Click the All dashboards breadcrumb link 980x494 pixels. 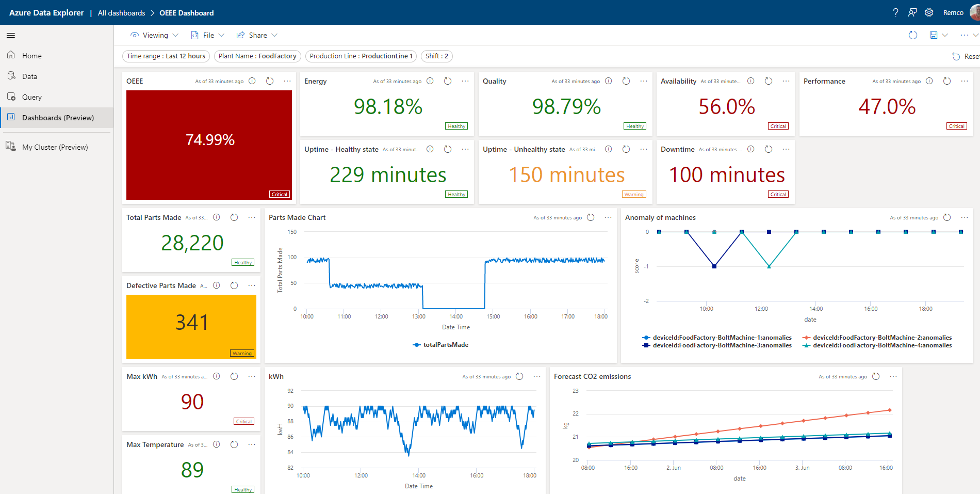click(122, 13)
